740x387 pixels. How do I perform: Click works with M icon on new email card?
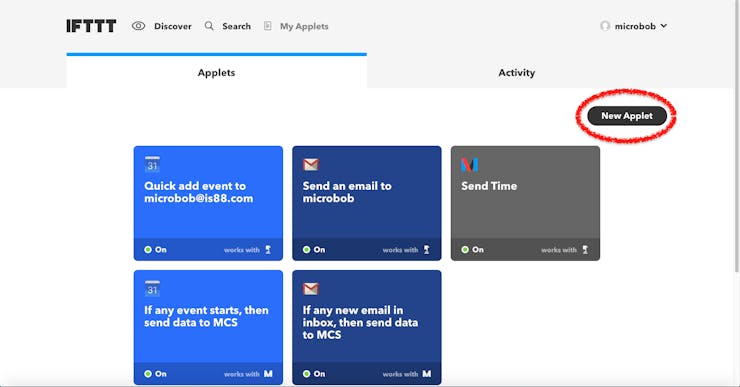tap(427, 374)
